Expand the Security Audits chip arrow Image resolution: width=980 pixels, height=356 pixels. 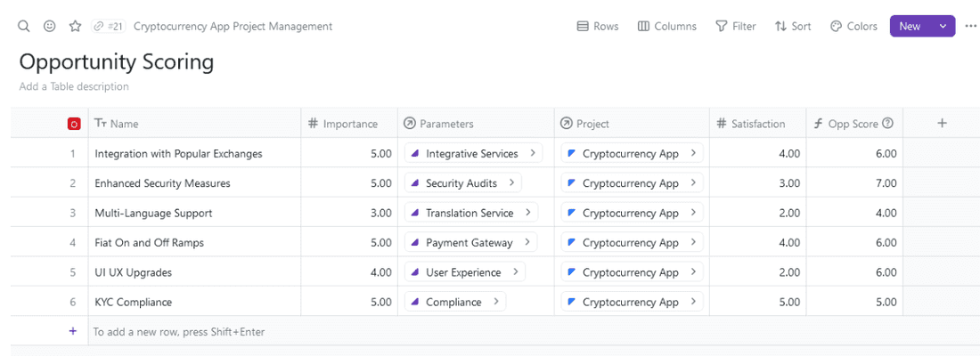pos(512,183)
